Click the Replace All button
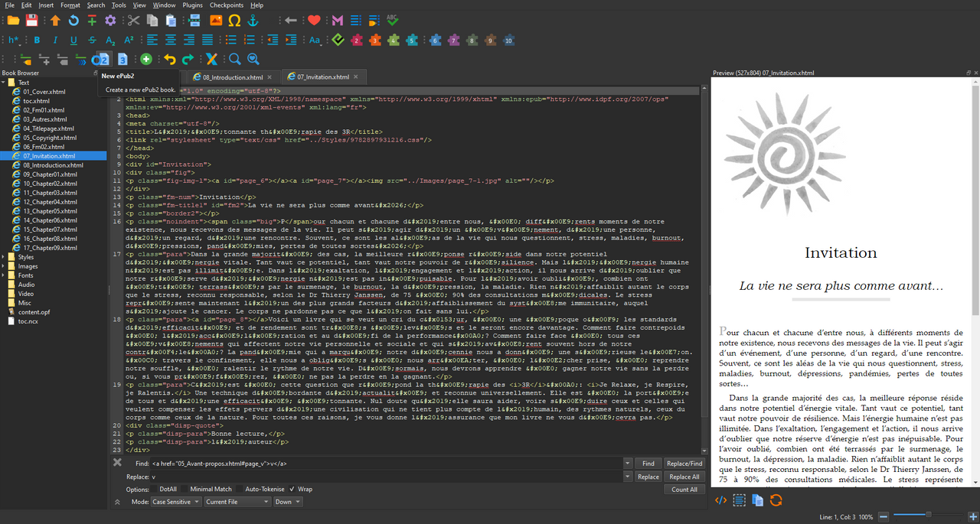Viewport: 980px width, 524px height. point(684,477)
